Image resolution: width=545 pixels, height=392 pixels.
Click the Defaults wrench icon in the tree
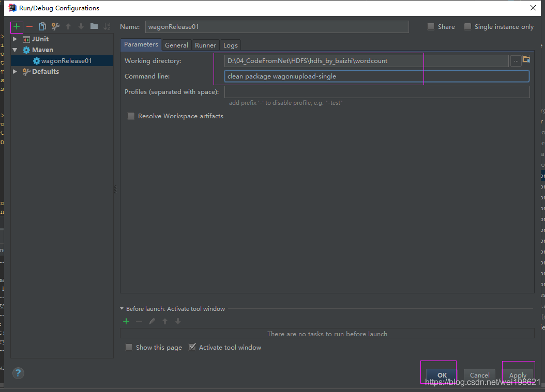click(x=26, y=71)
